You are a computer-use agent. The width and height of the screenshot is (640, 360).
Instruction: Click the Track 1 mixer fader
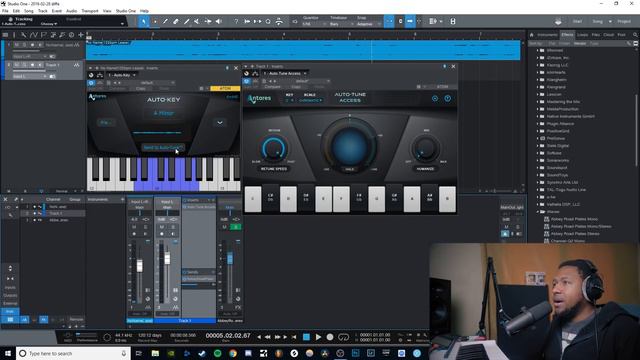(167, 258)
